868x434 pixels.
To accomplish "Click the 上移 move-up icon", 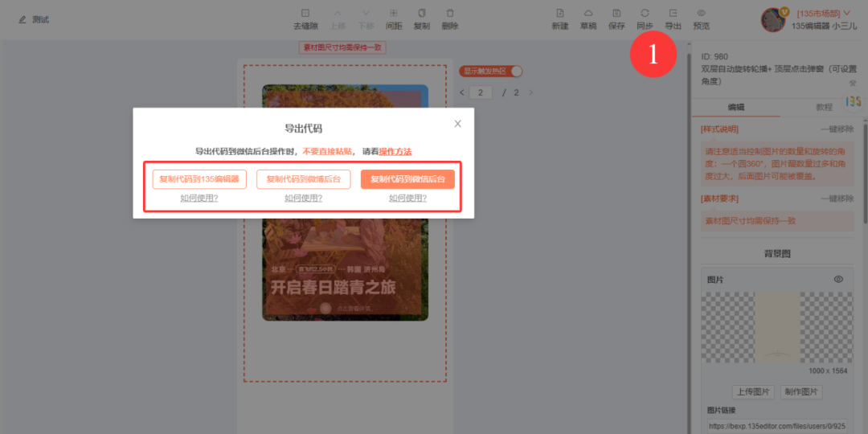I will point(337,13).
